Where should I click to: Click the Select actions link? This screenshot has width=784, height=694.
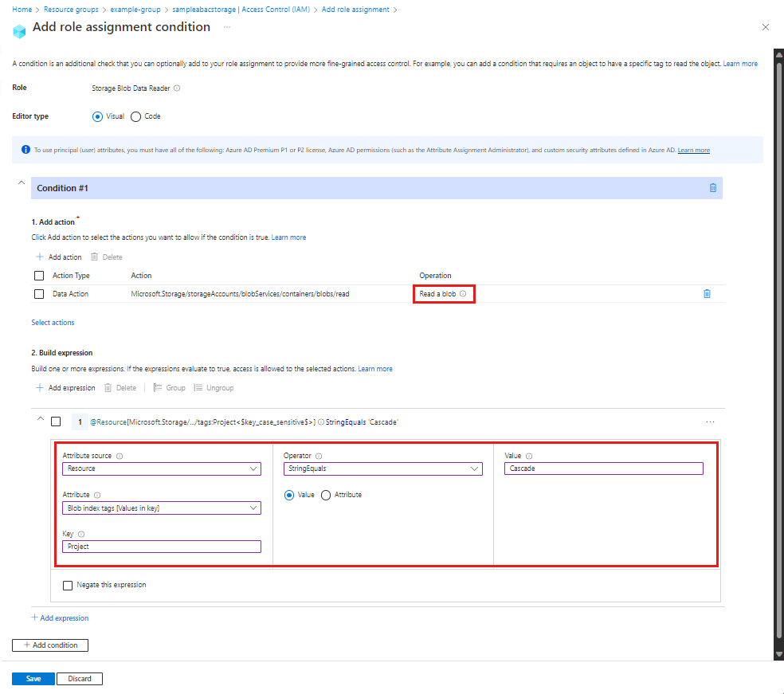click(x=53, y=322)
